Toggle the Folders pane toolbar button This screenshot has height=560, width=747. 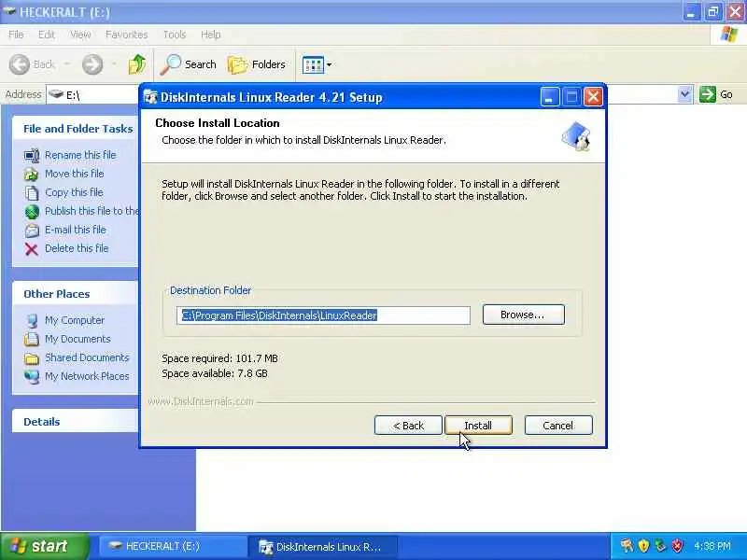(x=256, y=64)
